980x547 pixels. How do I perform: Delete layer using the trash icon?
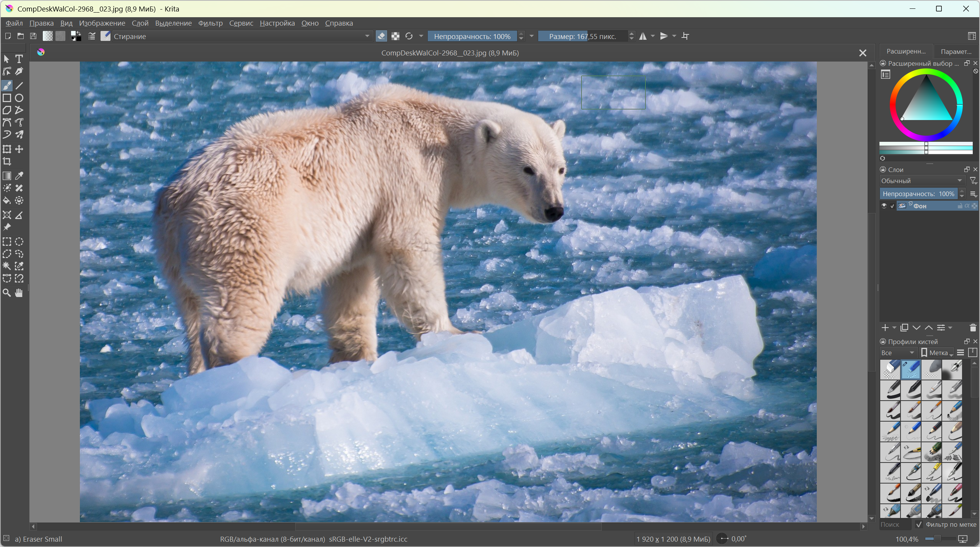973,328
